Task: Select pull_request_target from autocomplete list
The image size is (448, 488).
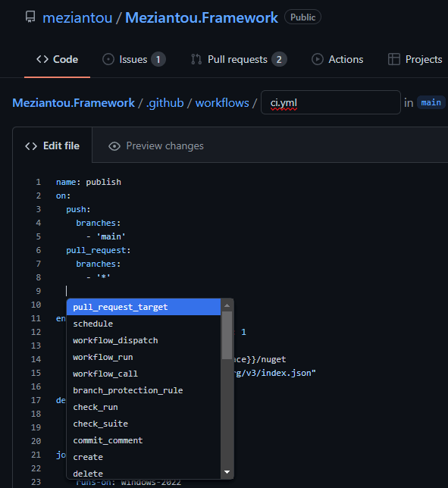Action: (x=143, y=307)
